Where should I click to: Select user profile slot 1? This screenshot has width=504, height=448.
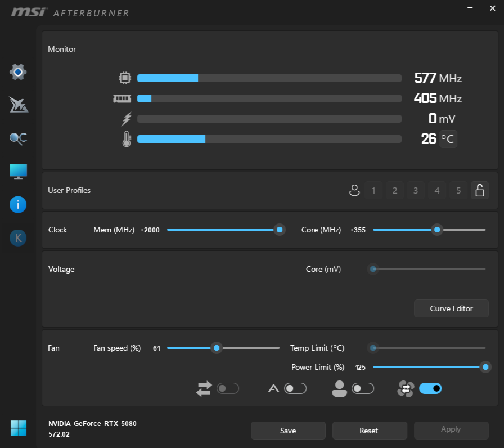pos(373,191)
